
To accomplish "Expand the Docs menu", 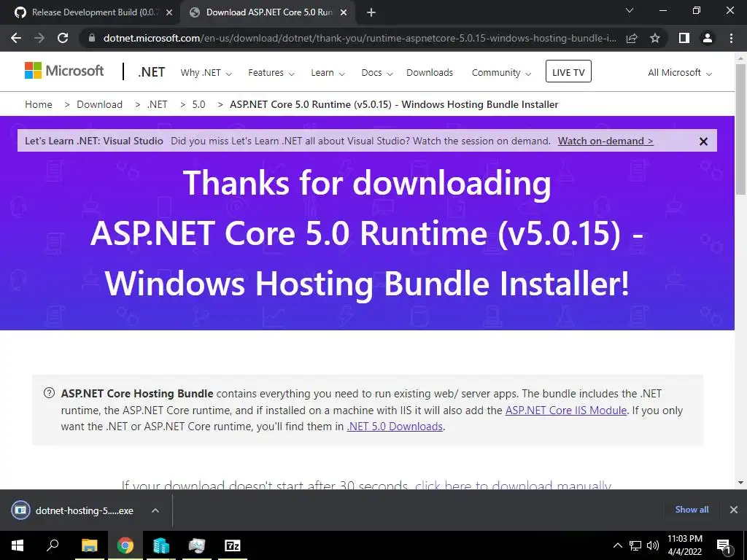I will click(x=377, y=72).
